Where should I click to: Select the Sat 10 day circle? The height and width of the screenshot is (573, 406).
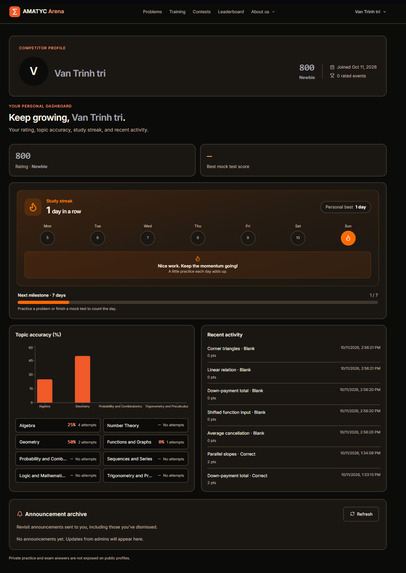pyautogui.click(x=298, y=238)
